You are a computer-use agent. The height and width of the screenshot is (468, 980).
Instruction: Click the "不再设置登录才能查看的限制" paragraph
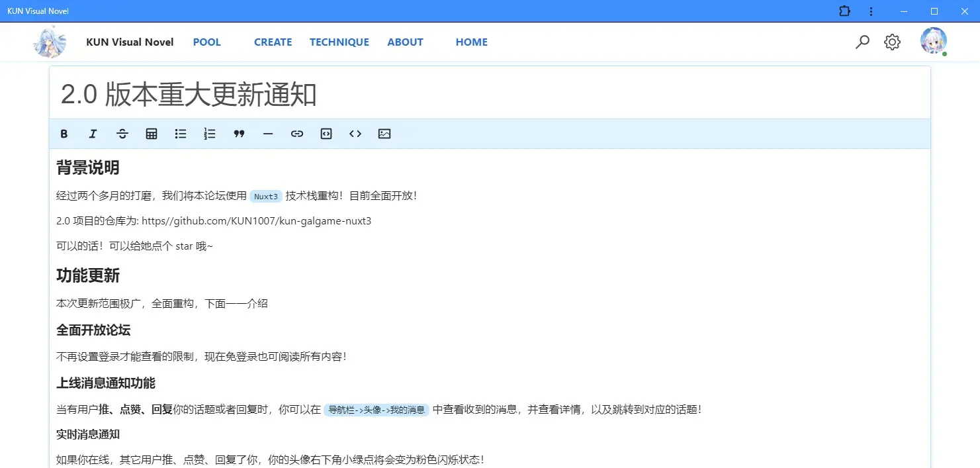point(201,357)
